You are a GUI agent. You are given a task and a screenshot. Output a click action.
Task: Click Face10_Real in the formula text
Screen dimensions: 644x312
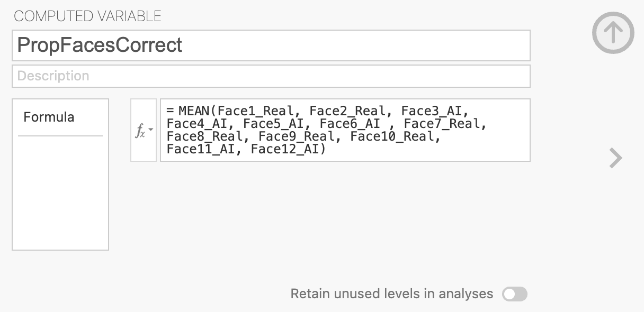pos(395,136)
